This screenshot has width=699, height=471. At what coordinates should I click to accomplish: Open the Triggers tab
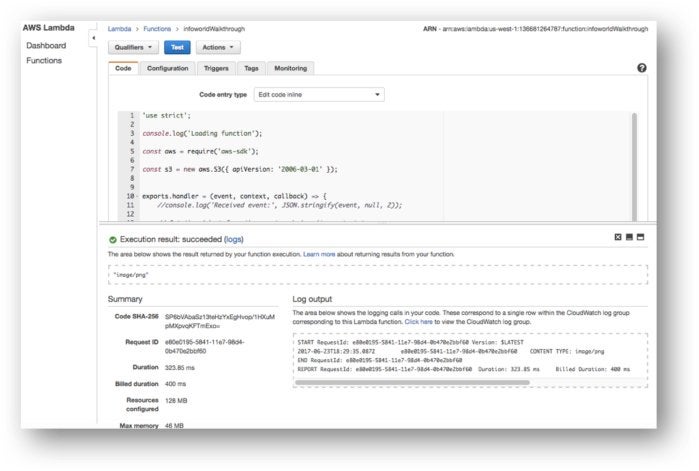coord(216,68)
